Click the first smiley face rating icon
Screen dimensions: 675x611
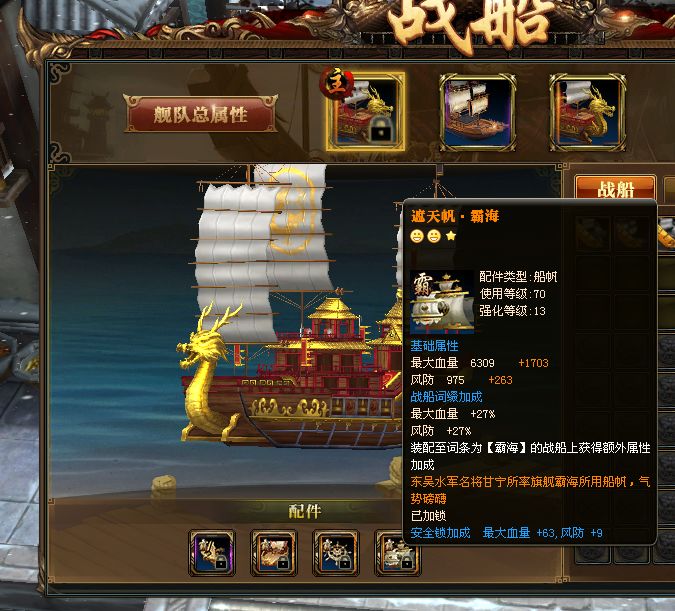coord(417,236)
